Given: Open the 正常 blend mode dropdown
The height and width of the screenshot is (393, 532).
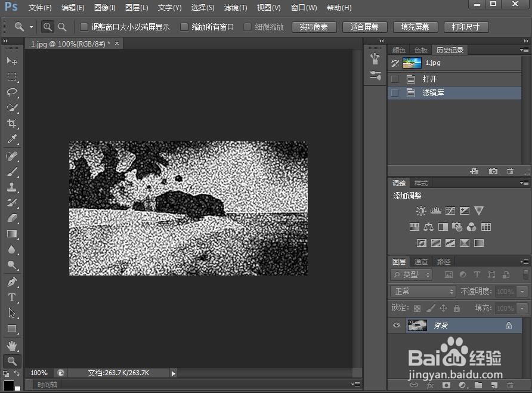Looking at the screenshot, I should 422,292.
